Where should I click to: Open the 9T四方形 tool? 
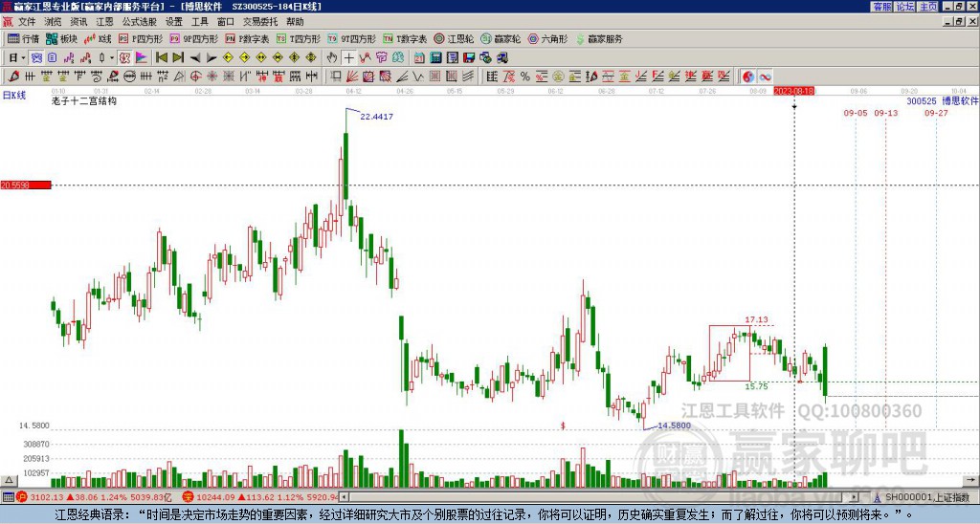pyautogui.click(x=351, y=38)
